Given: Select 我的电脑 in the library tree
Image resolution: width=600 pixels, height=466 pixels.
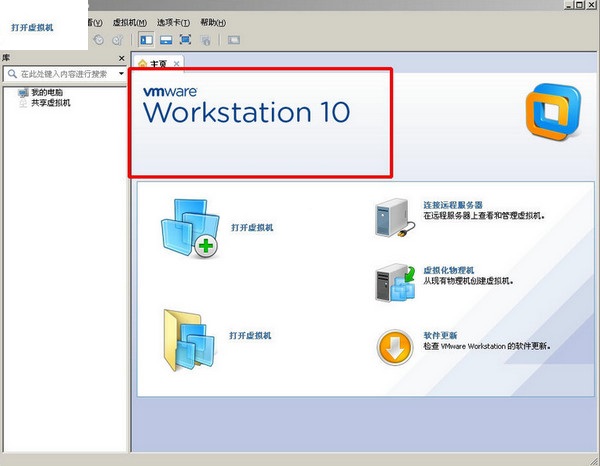Looking at the screenshot, I should 47,92.
